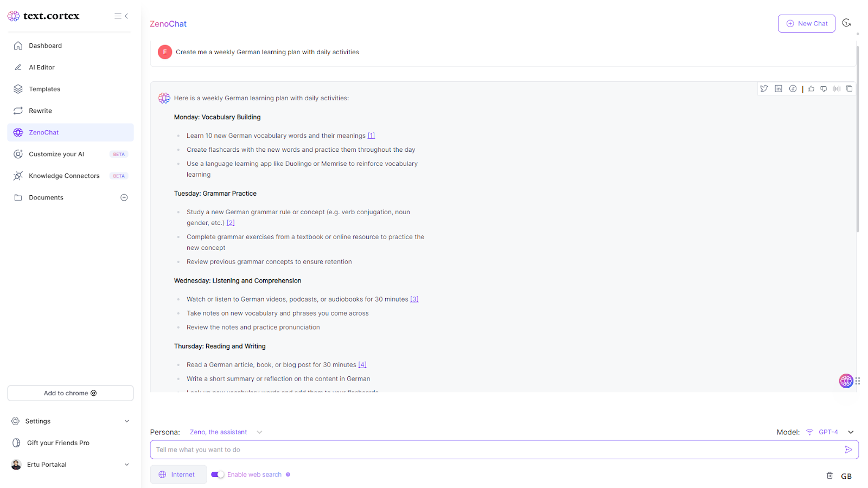Screen dimensions: 868x488
Task: Collapse the sidebar with the menu arrow icon
Action: coord(122,16)
